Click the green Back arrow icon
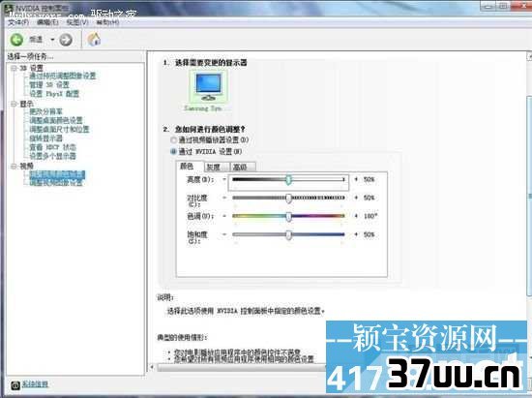 coord(16,40)
